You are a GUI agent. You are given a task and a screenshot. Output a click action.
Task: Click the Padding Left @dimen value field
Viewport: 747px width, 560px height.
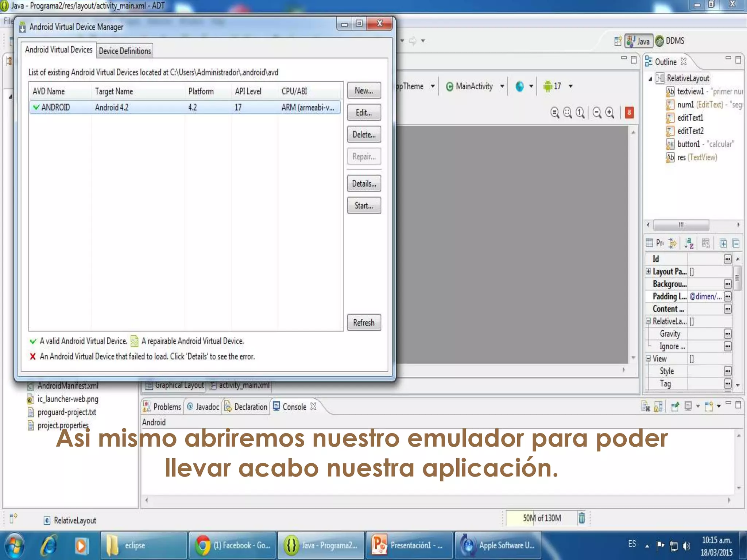(x=706, y=296)
